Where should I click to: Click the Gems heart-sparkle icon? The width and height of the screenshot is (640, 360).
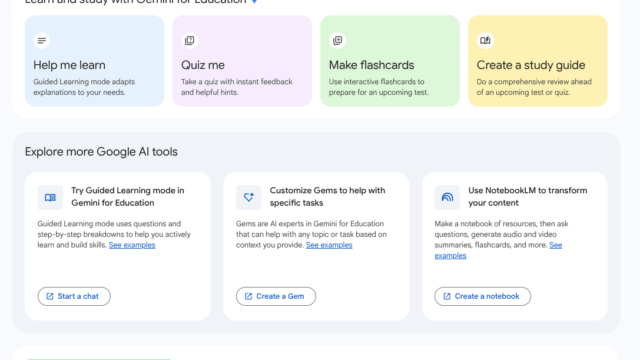click(249, 198)
